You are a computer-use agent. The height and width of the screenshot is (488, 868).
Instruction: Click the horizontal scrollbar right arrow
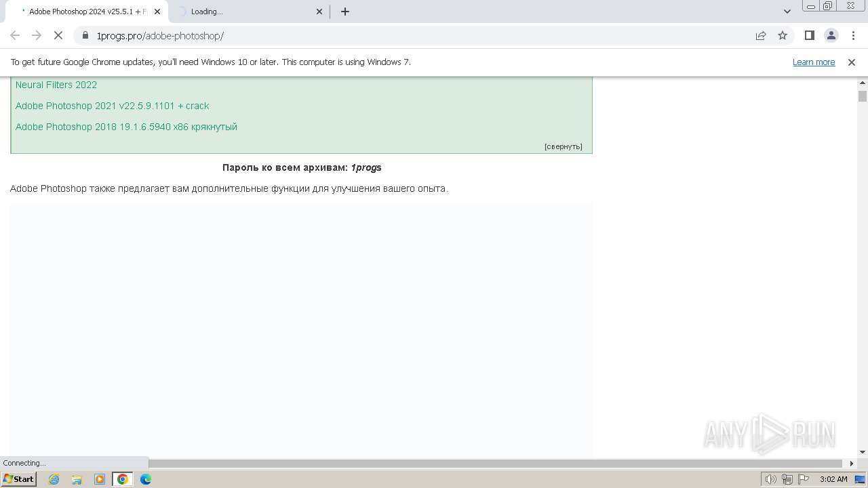(x=852, y=464)
